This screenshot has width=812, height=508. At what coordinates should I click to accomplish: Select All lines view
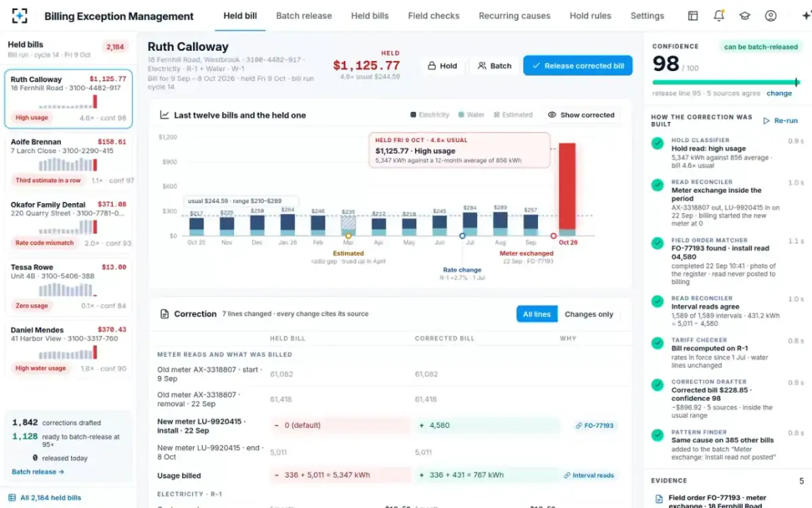click(x=537, y=314)
